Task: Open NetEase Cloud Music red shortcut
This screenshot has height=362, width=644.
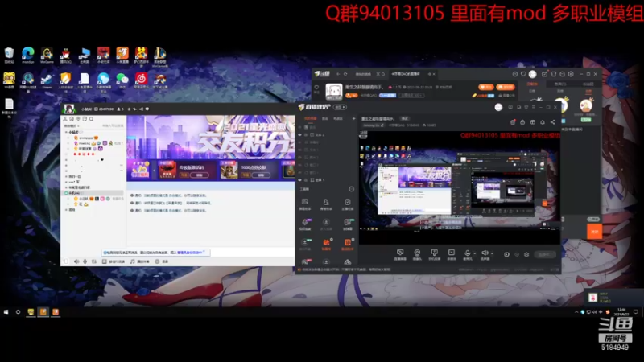Action: pos(141,80)
